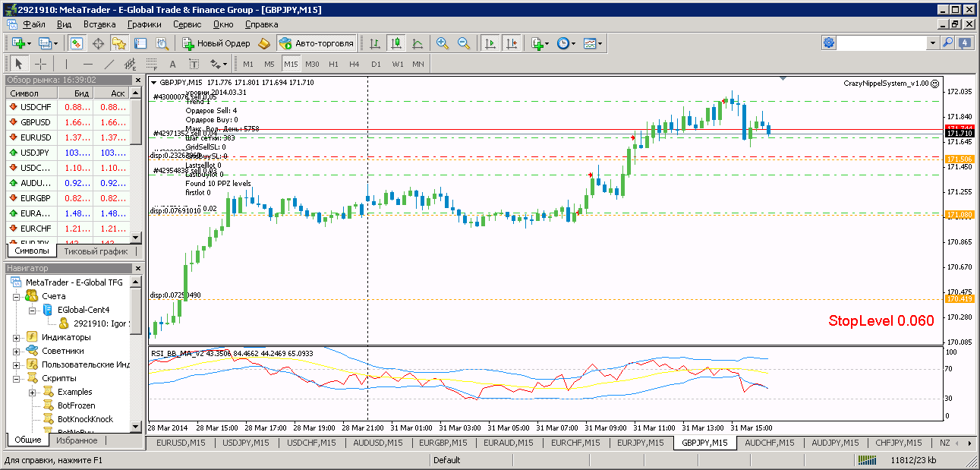
Task: Close the Обзор рынка panel
Action: pos(137,80)
